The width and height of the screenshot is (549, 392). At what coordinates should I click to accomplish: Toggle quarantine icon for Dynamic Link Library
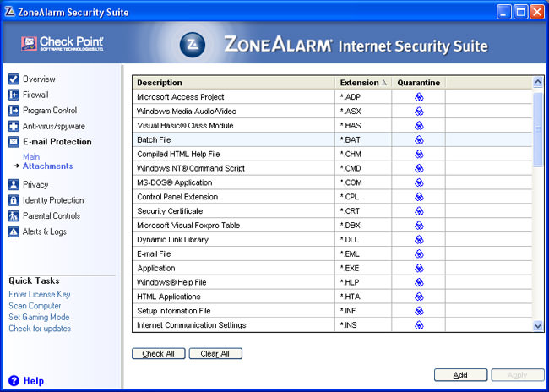point(419,240)
